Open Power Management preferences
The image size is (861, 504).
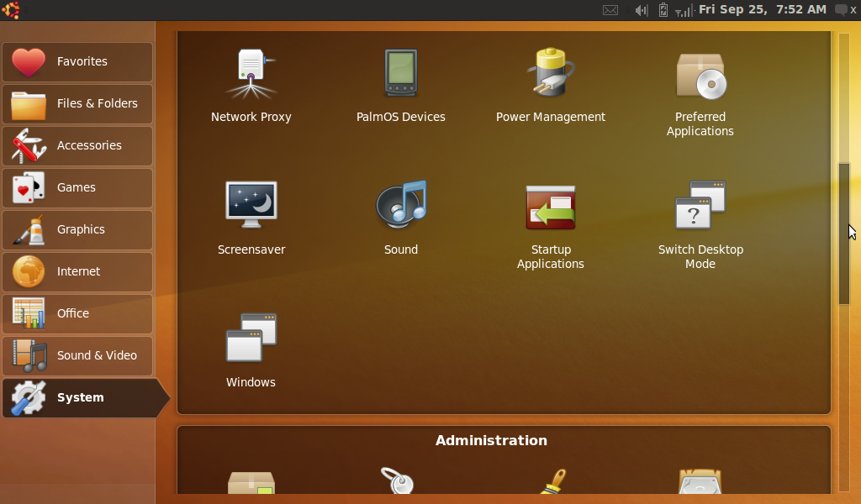(x=551, y=86)
